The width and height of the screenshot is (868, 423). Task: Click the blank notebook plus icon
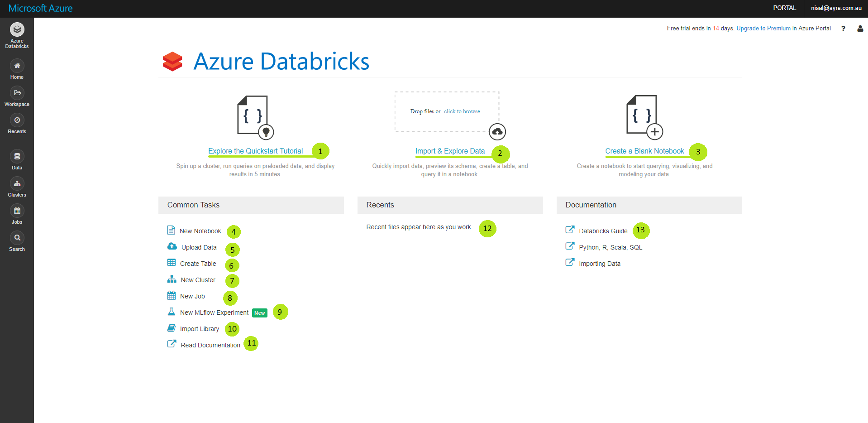[644, 117]
